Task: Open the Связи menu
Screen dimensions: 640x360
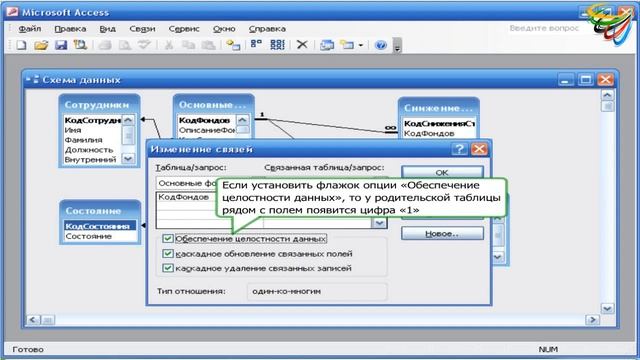Action: [x=142, y=29]
